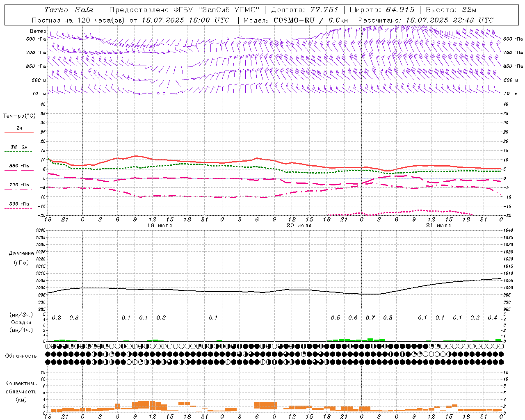Click the 'Тем-ра(°C)' temperature panel label
Screen dimensions: 525x420
pos(19,116)
